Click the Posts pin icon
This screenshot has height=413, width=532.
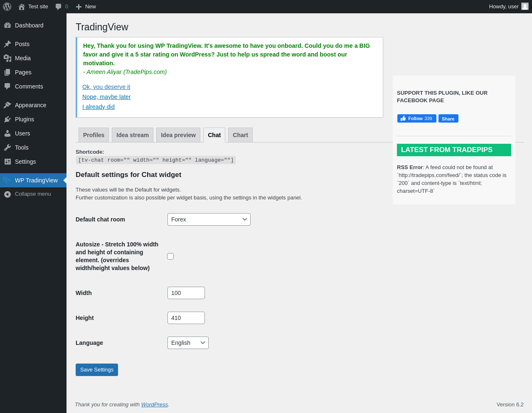tap(7, 44)
